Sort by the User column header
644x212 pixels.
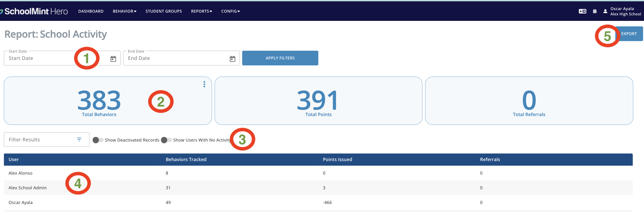pyautogui.click(x=14, y=159)
